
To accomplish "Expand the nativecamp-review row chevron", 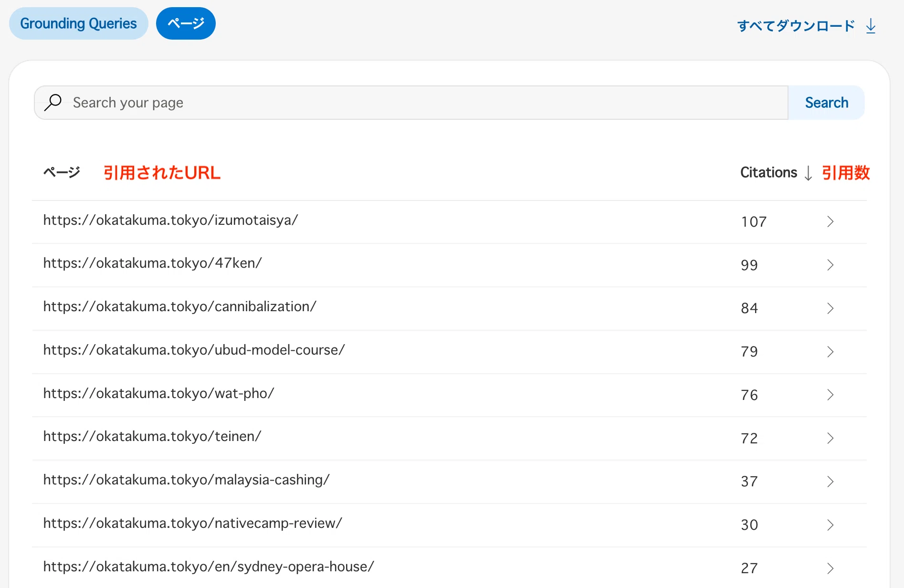I will [830, 525].
